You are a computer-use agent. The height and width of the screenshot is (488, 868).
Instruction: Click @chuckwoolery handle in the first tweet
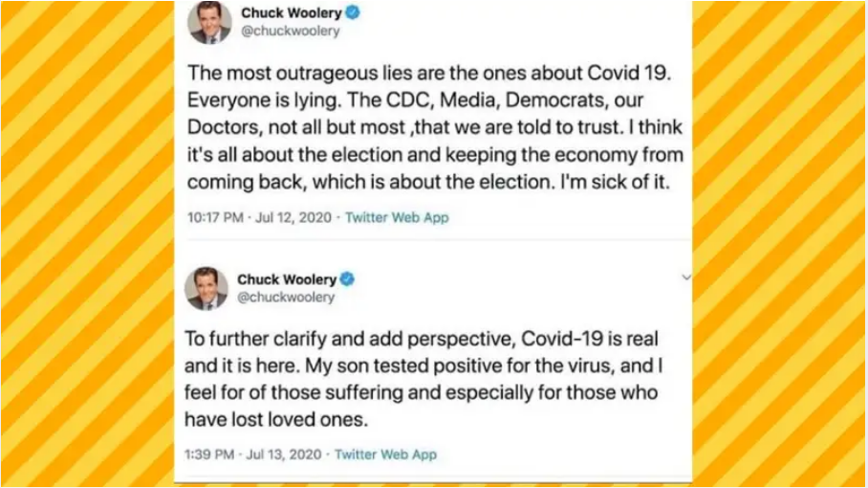[290, 32]
